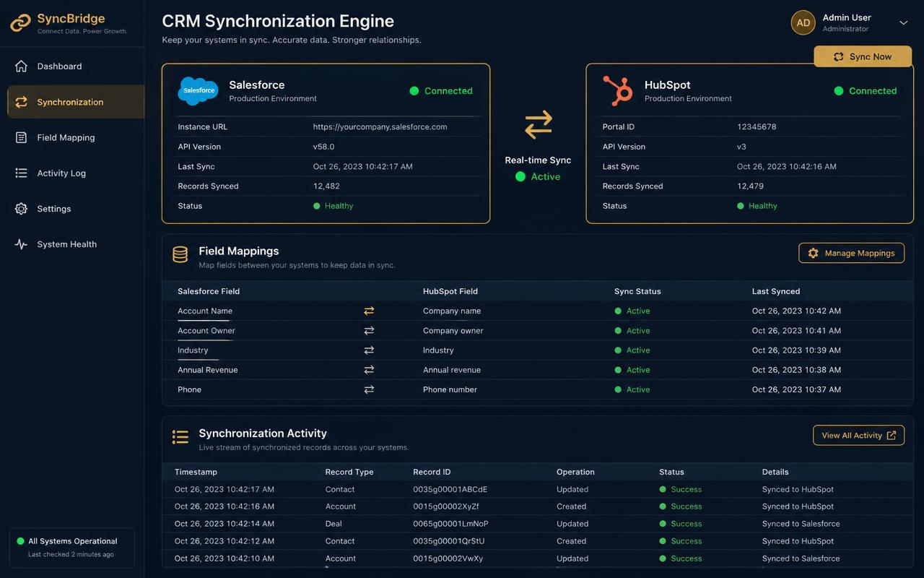924x578 pixels.
Task: Open Activity Log in the sidebar
Action: click(x=72, y=173)
